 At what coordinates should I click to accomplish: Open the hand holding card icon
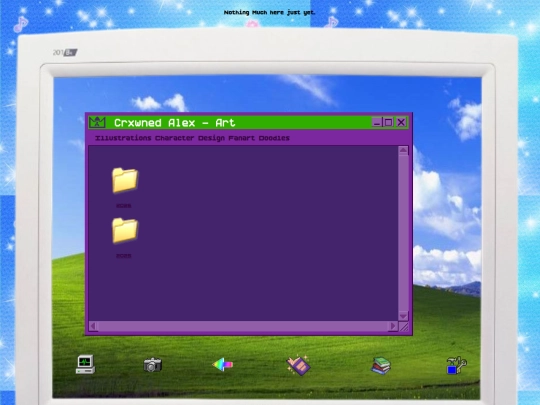(298, 365)
